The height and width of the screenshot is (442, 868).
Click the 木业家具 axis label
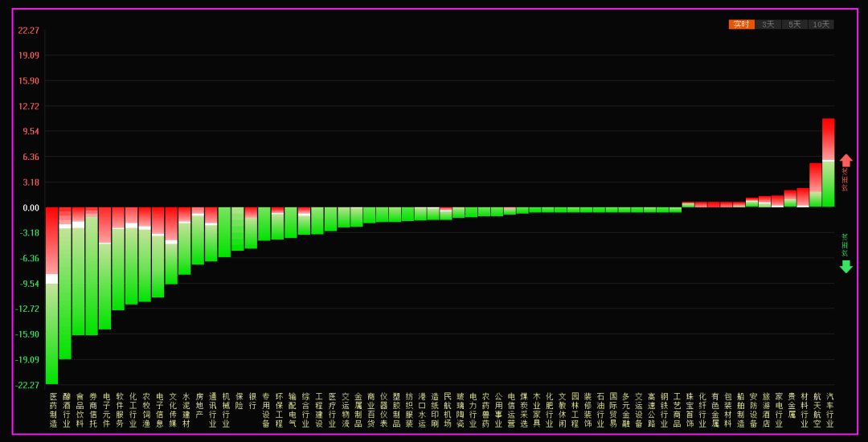(537, 410)
